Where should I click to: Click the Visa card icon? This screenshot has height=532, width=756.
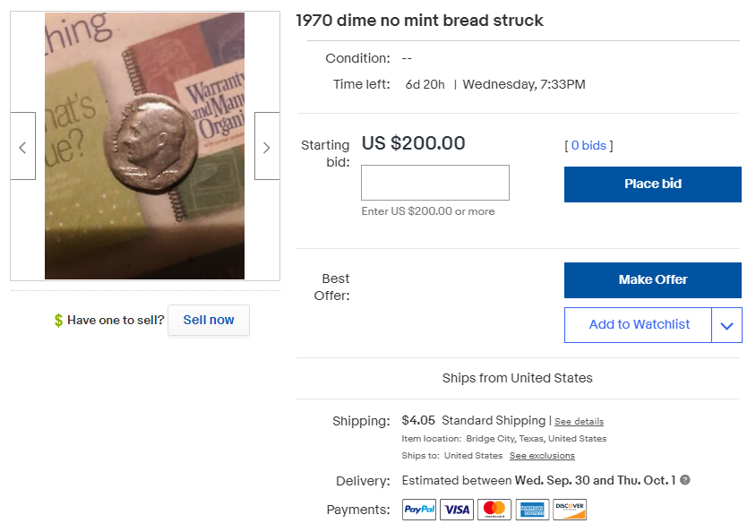(x=457, y=510)
